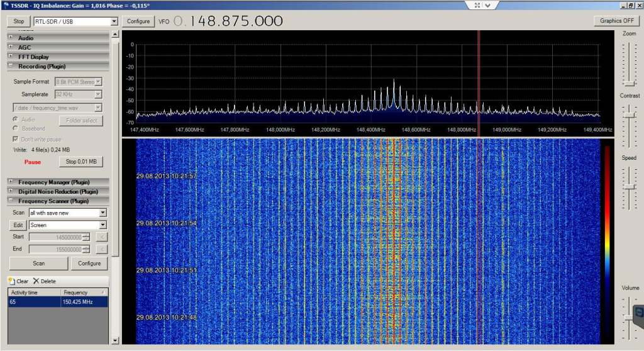Viewport: 644px width, 351px height.
Task: Collapse the Frequency Scanner (Plugin) panel
Action: point(11,201)
